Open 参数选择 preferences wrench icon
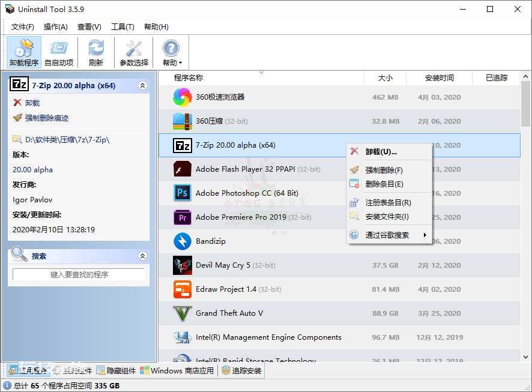Viewport: 532px width, 392px height. [133, 52]
